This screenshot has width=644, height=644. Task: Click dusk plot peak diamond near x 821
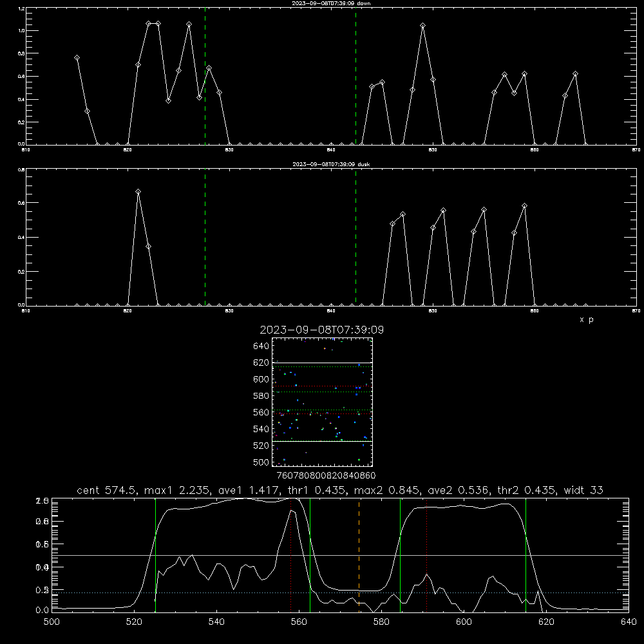click(x=138, y=192)
